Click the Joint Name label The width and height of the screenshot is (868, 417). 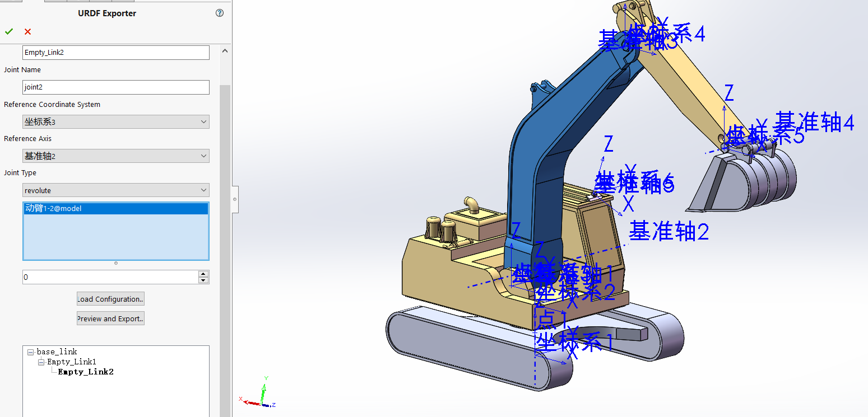[x=22, y=70]
